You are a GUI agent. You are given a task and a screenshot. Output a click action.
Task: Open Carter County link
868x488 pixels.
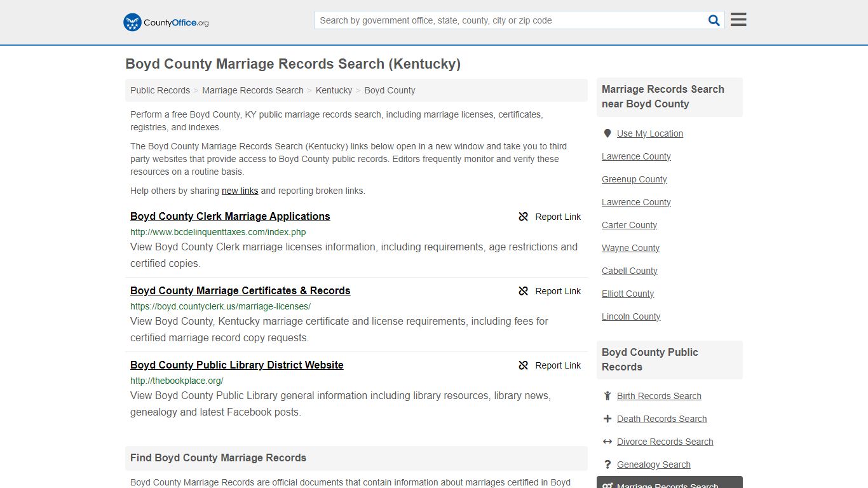[x=629, y=225]
